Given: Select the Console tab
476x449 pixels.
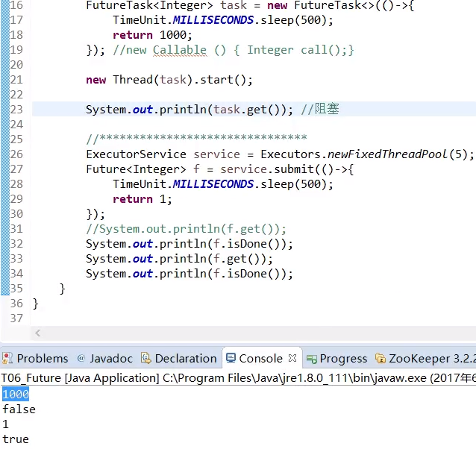Looking at the screenshot, I should pyautogui.click(x=260, y=359).
